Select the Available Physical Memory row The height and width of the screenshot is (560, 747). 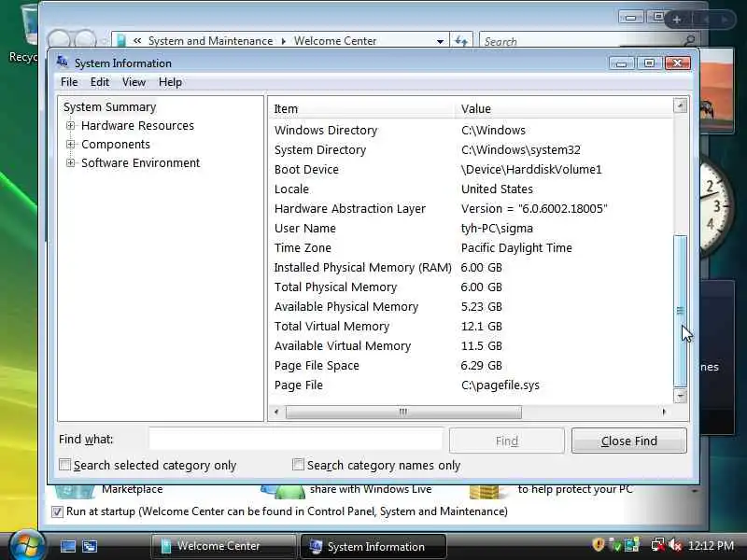click(x=471, y=307)
